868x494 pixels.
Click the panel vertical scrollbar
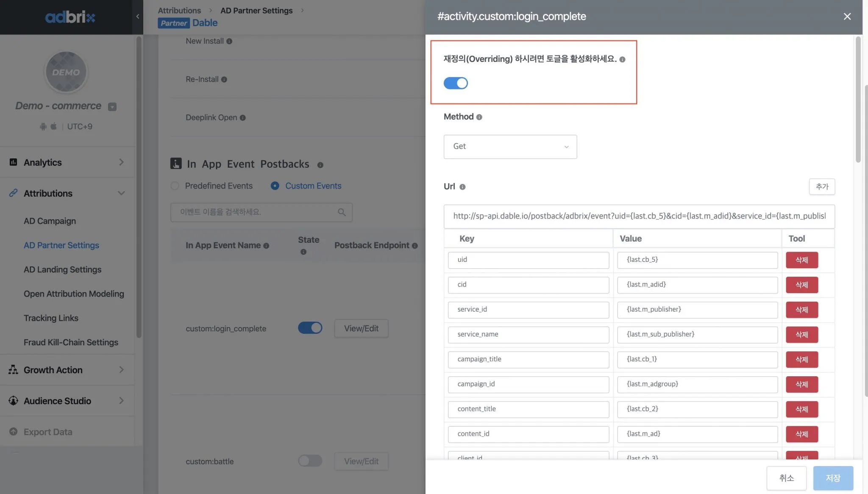858,100
